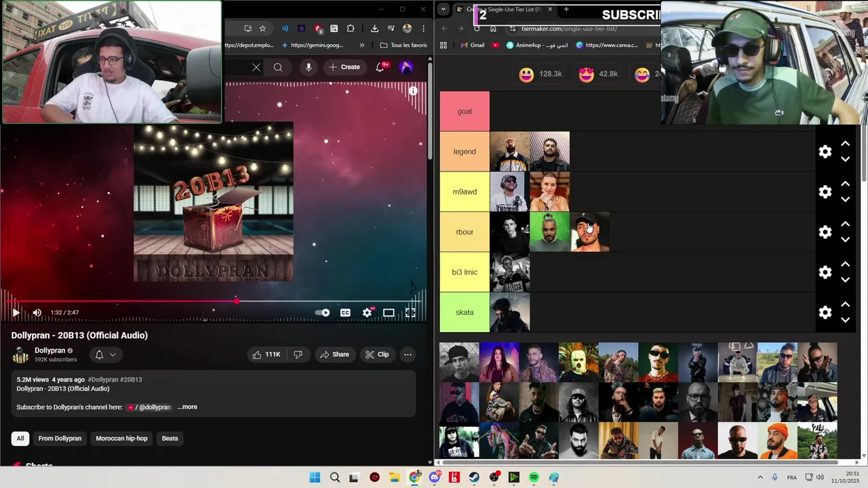Go to home page in right browser

click(493, 28)
